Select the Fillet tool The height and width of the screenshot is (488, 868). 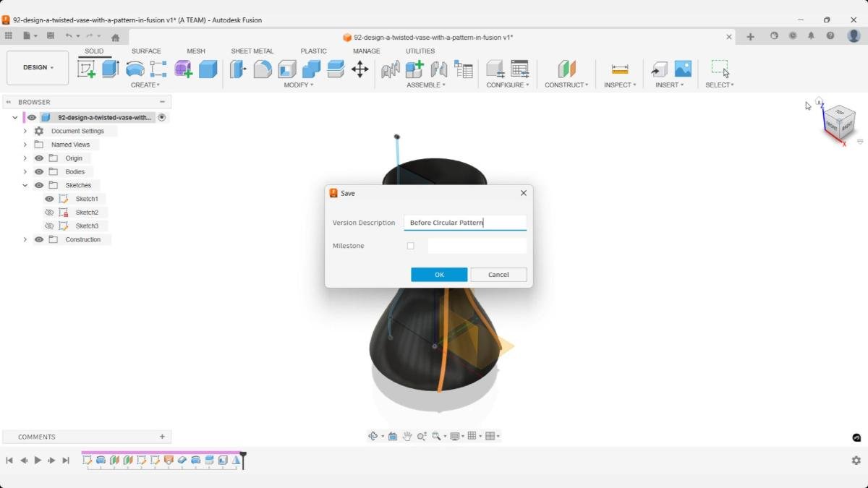coord(262,69)
